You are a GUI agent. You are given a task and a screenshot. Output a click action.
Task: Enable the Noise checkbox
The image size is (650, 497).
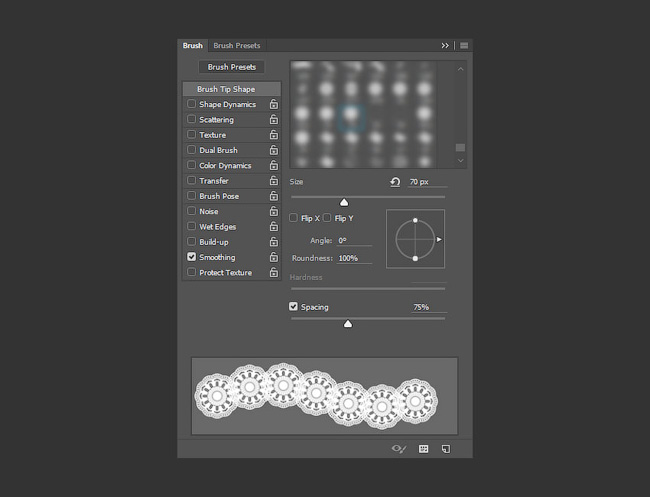(x=191, y=211)
